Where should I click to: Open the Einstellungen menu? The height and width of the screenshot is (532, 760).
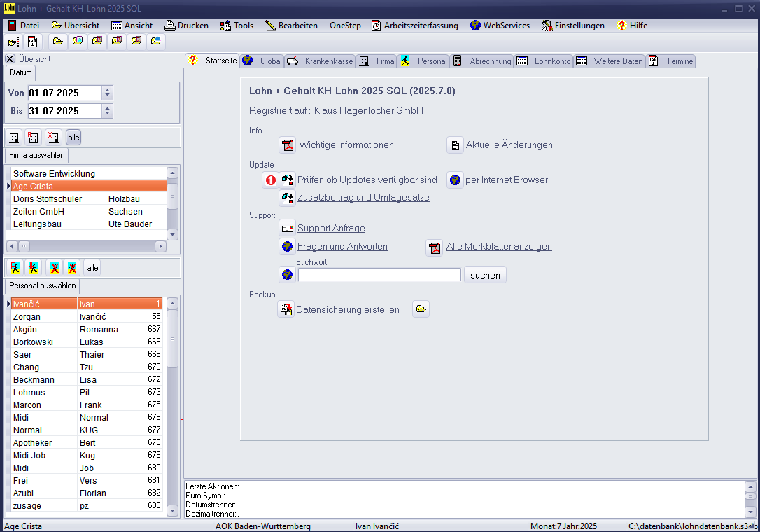click(573, 26)
